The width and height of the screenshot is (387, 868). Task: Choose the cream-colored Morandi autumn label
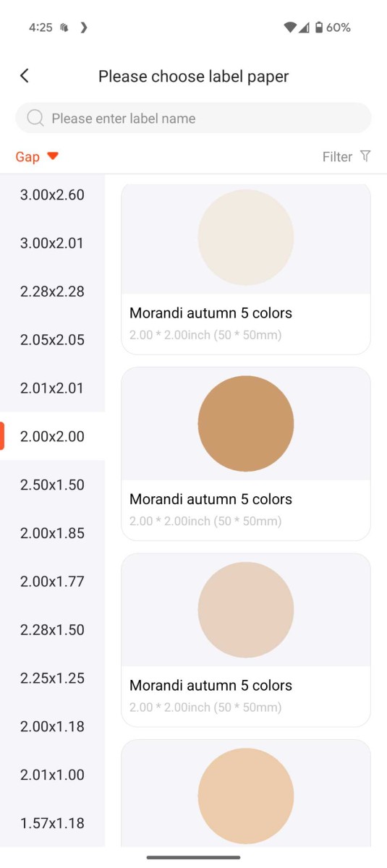tap(246, 268)
